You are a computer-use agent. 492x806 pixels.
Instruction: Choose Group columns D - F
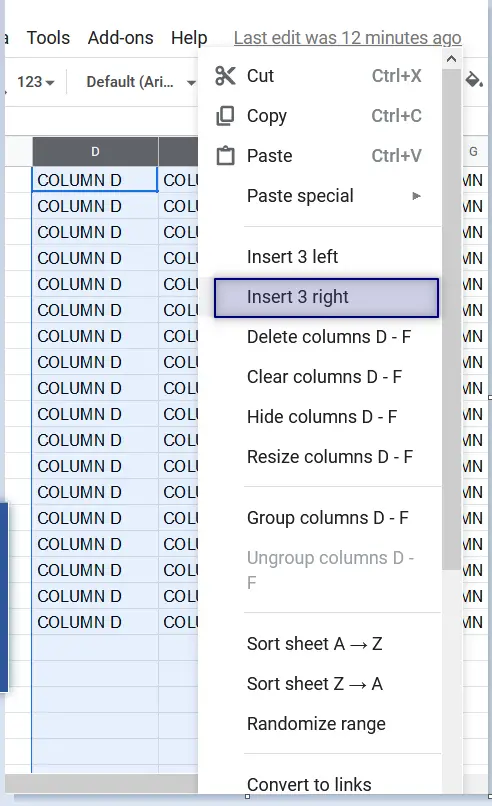(326, 518)
